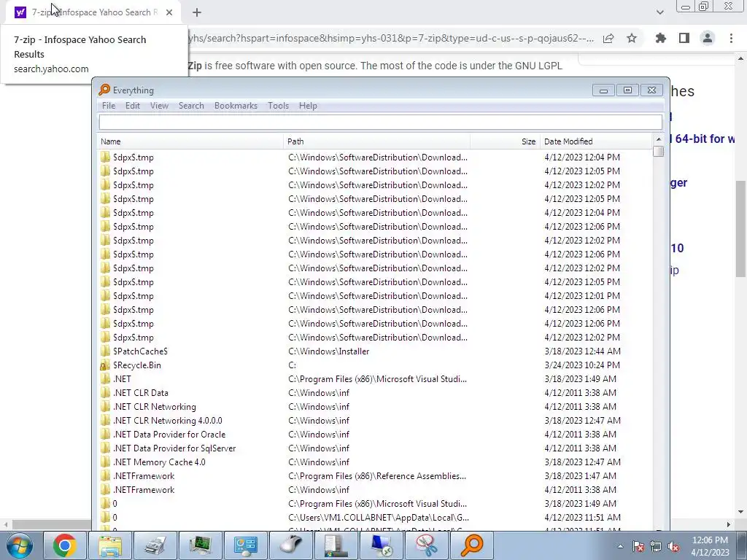
Task: Switch to Everything on the taskbar
Action: point(472,545)
